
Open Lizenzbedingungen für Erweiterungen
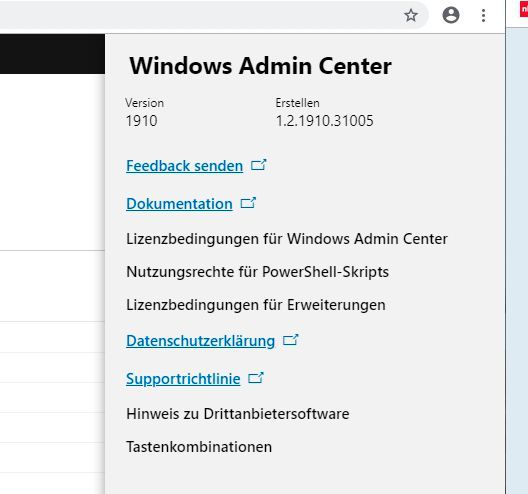click(x=256, y=305)
